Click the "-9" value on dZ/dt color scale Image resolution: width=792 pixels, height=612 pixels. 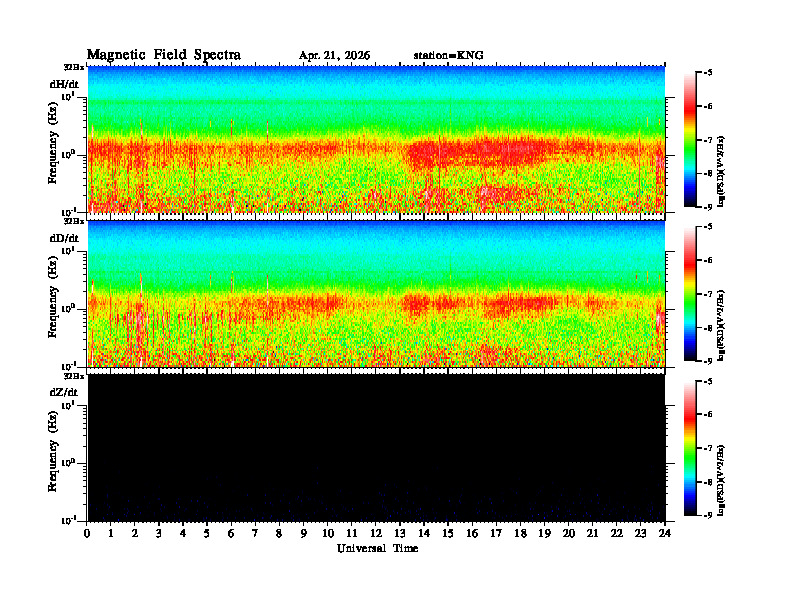click(708, 515)
